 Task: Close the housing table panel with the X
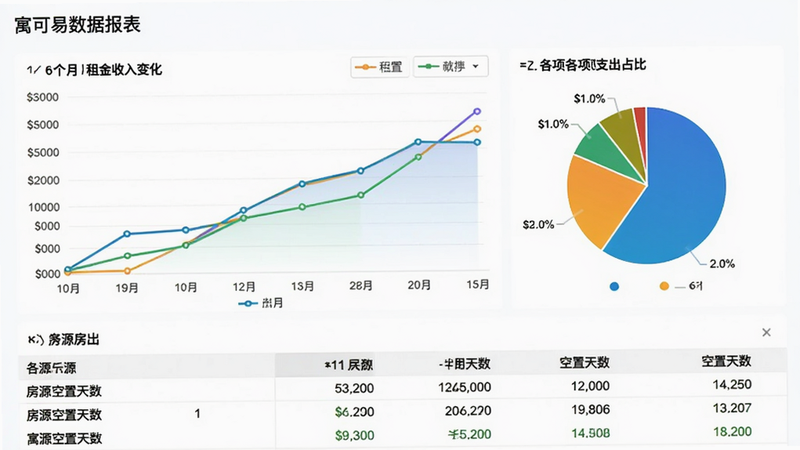[766, 333]
